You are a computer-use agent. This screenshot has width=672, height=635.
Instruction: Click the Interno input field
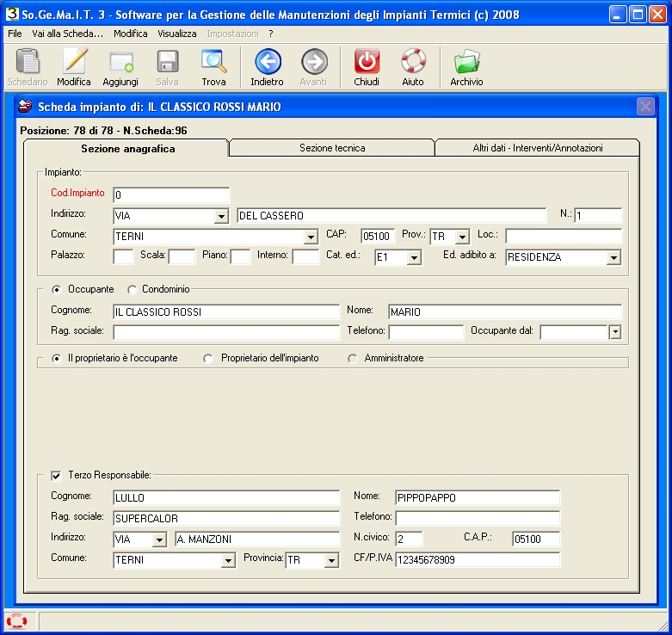[x=305, y=257]
